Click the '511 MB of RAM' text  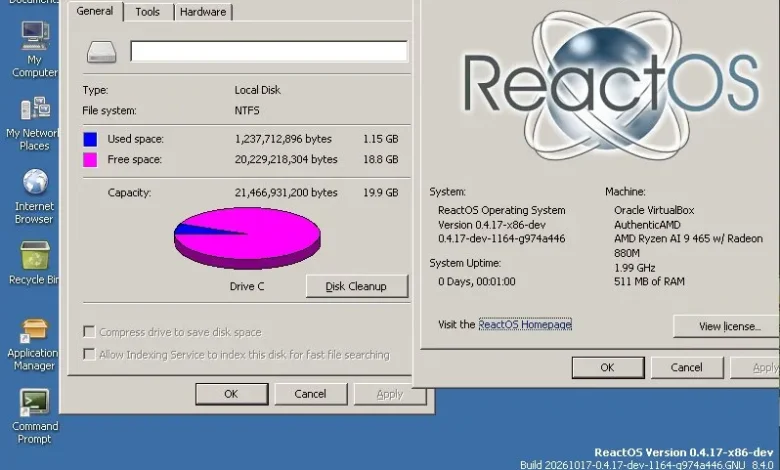coord(649,282)
